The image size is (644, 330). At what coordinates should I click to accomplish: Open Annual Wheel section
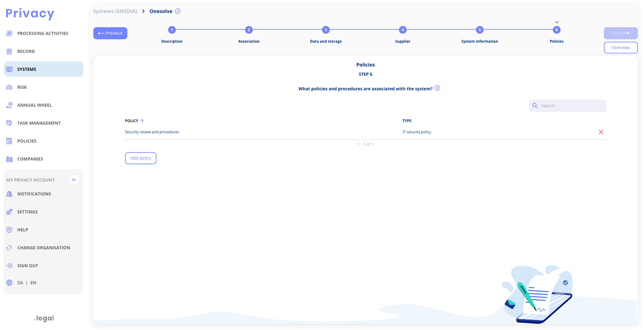tap(44, 105)
